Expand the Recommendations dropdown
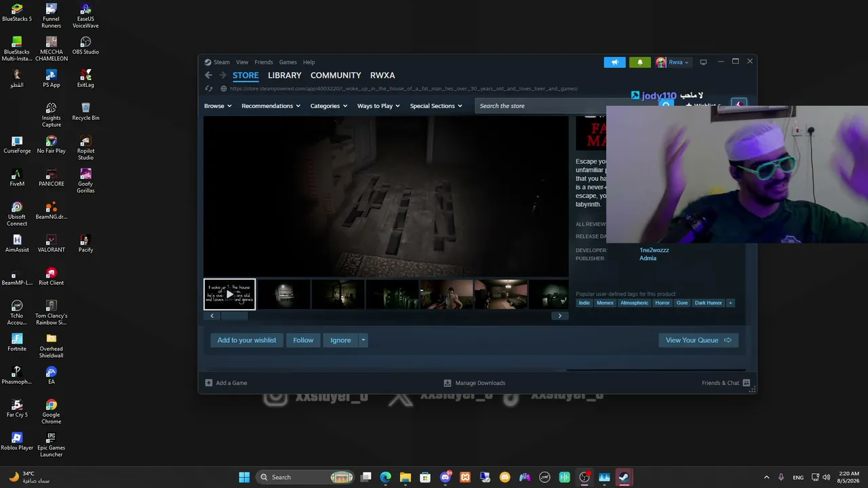This screenshot has width=868, height=488. click(271, 106)
